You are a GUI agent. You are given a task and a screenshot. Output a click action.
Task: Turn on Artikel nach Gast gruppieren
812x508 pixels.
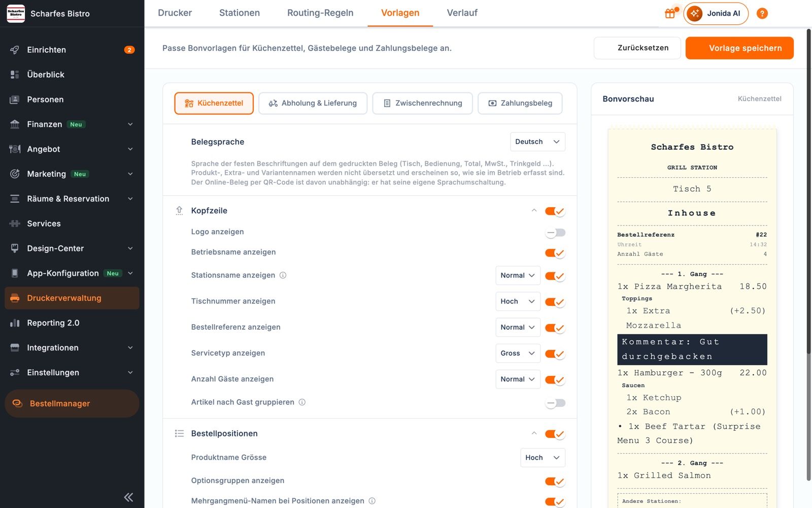pos(555,403)
